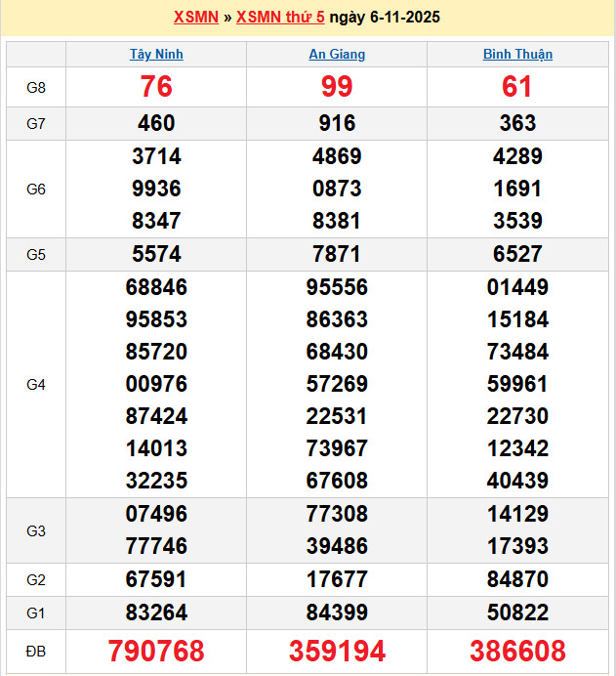616x676 pixels.
Task: Select the G8 result 61 for Bình Thuận
Action: [x=517, y=87]
